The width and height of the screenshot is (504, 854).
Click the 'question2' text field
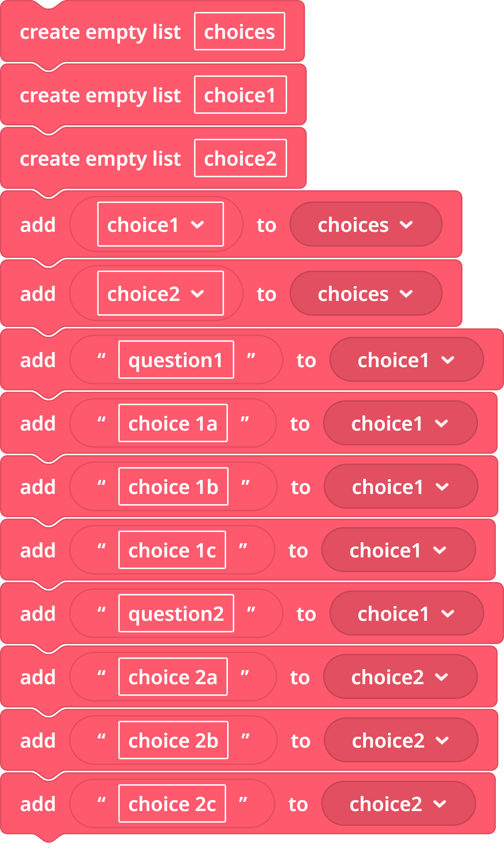click(x=176, y=613)
